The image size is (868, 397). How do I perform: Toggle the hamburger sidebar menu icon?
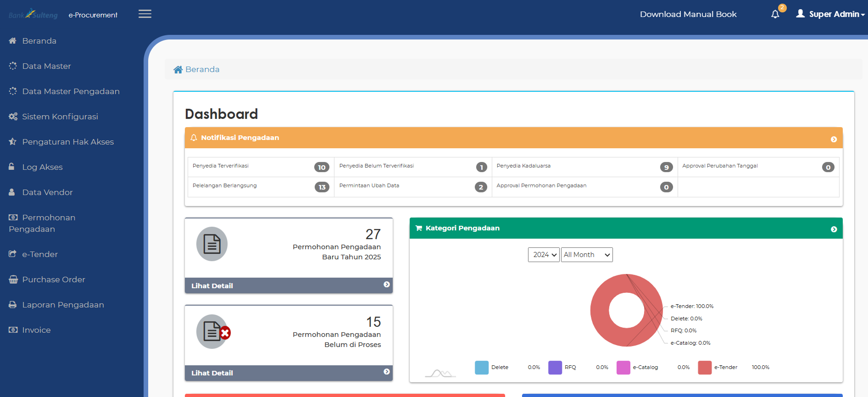pyautogui.click(x=145, y=14)
